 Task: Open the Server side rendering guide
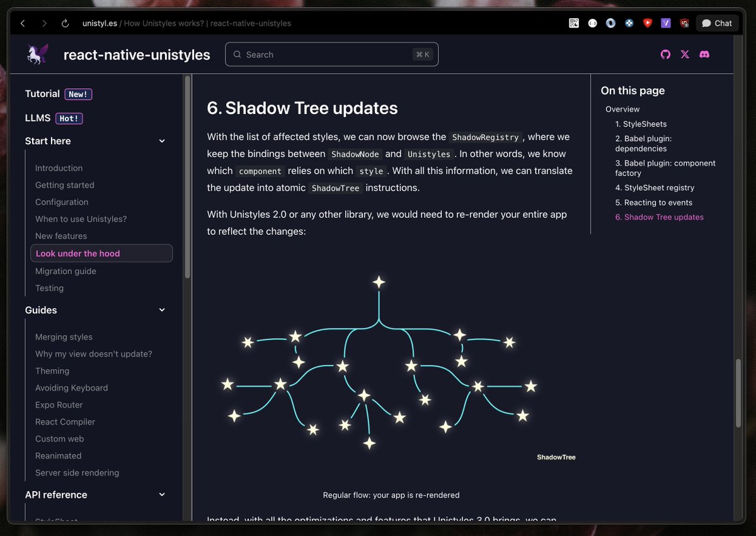77,473
